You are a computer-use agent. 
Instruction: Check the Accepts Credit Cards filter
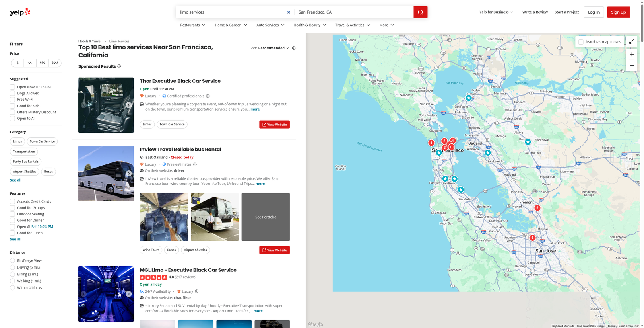pyautogui.click(x=12, y=201)
